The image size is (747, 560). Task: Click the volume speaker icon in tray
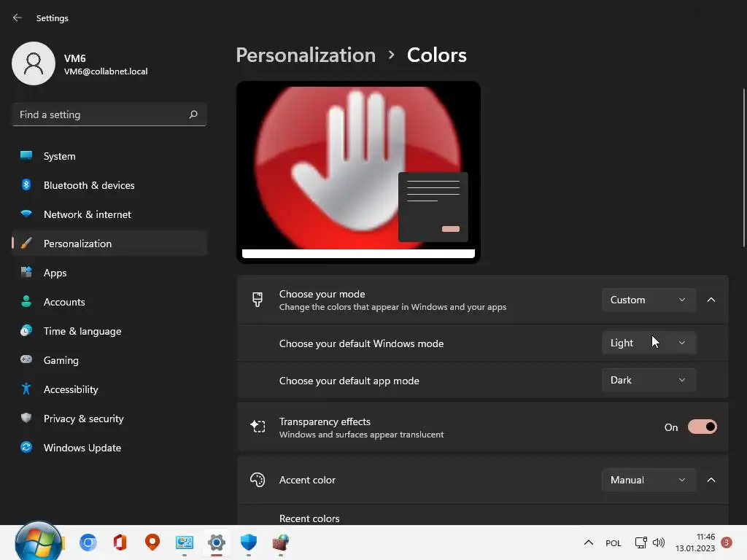(x=659, y=542)
